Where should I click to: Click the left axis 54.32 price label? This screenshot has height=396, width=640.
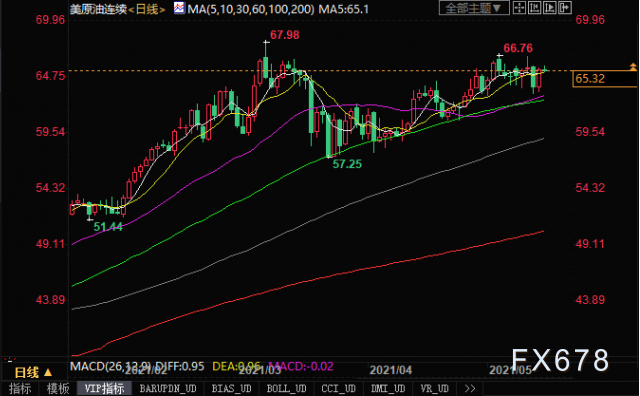[x=50, y=188]
